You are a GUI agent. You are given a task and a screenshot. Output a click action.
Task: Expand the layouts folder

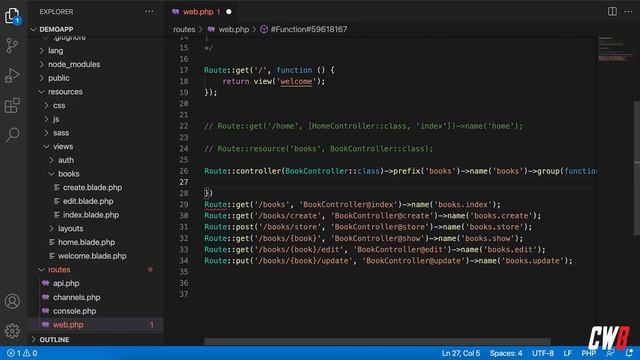point(51,229)
